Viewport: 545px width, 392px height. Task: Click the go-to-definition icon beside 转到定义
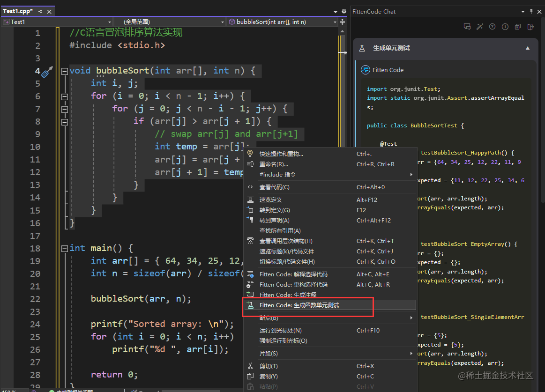click(250, 210)
